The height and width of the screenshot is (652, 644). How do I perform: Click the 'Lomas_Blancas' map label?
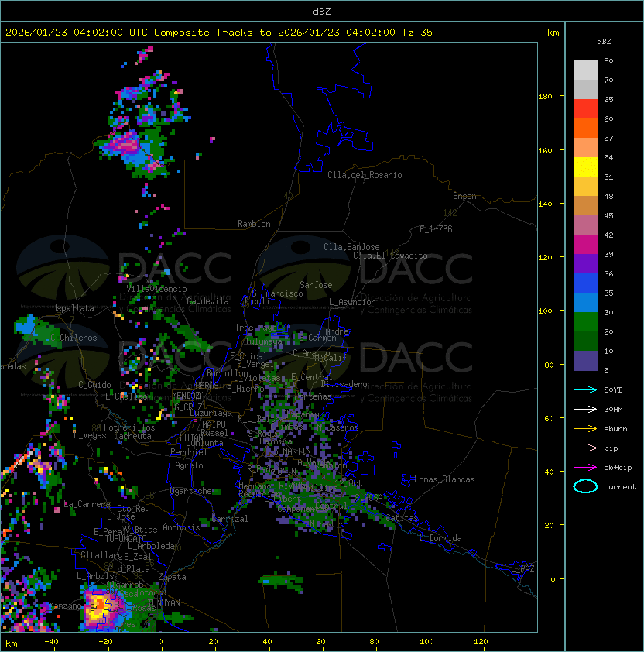[x=444, y=479]
